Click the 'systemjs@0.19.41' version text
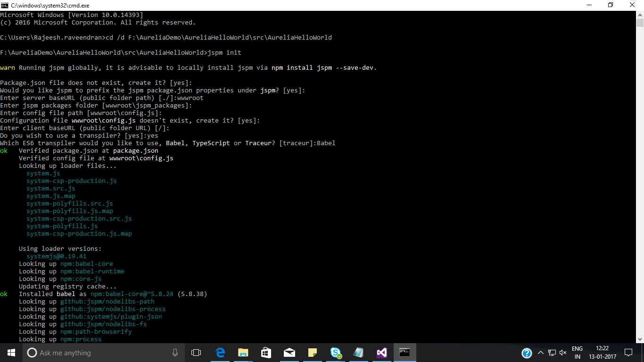 coord(57,256)
